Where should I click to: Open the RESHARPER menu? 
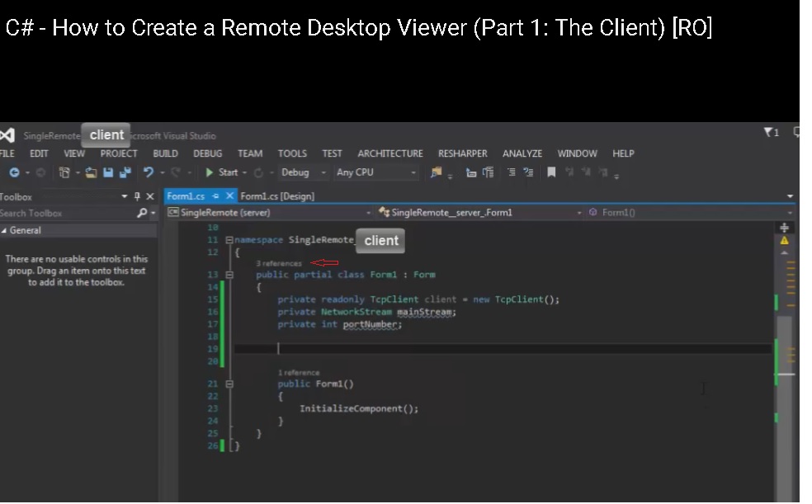coord(462,153)
